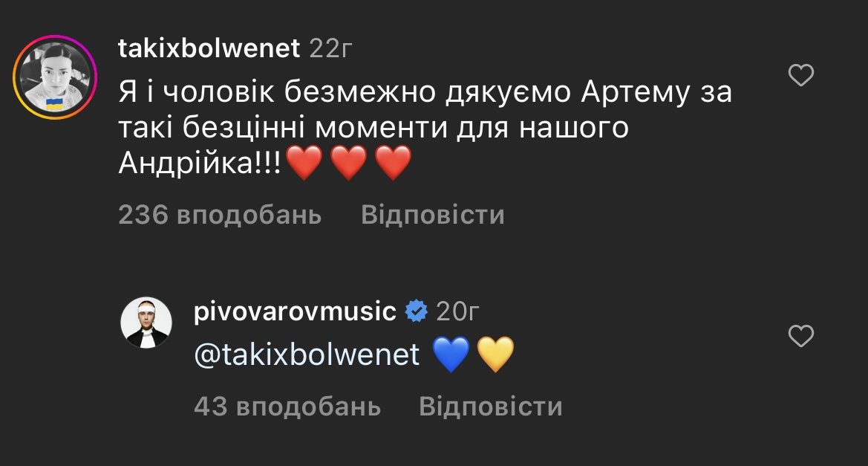Click the blue verified badge next to pivovarovmusic

[x=415, y=312]
